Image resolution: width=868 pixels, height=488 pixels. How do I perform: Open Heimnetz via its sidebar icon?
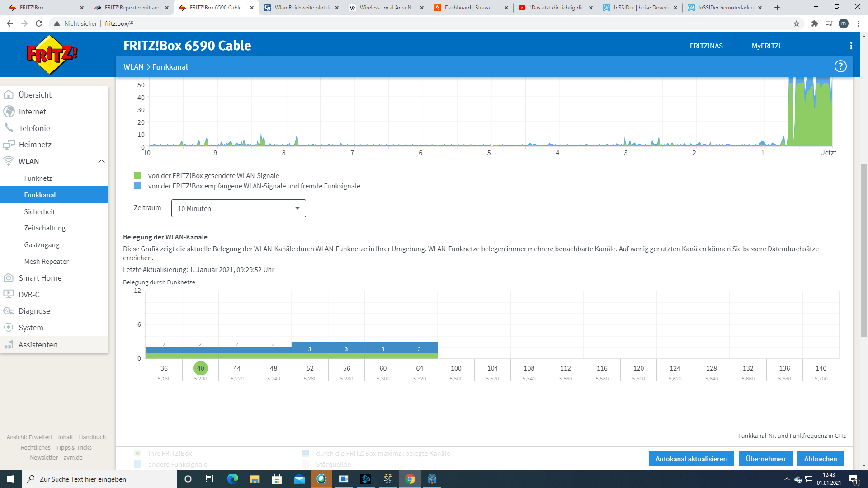click(9, 145)
